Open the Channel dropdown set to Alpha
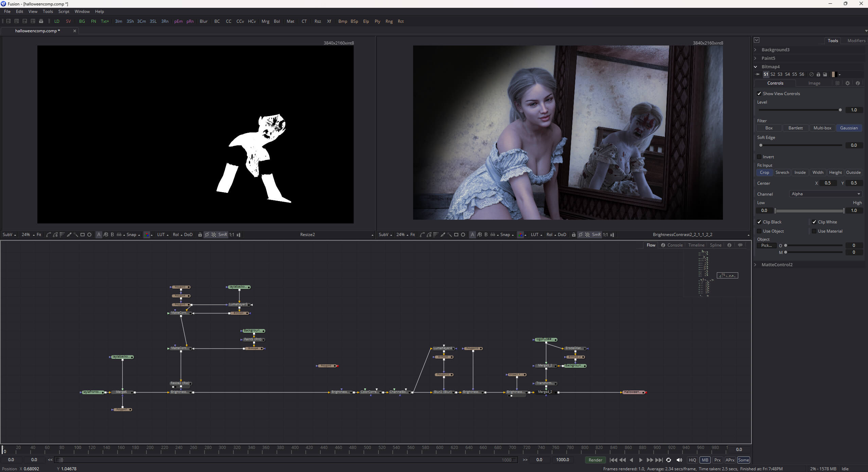Screen dimensions: 868x472 click(826, 194)
